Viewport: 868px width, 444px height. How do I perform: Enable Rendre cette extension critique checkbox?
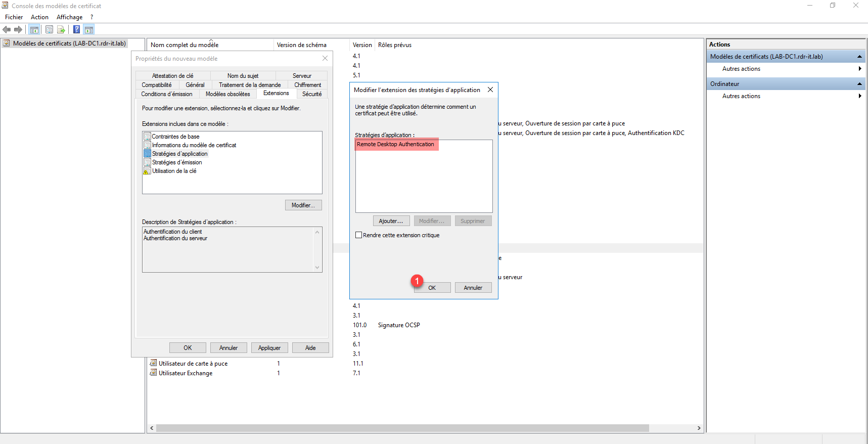(359, 235)
